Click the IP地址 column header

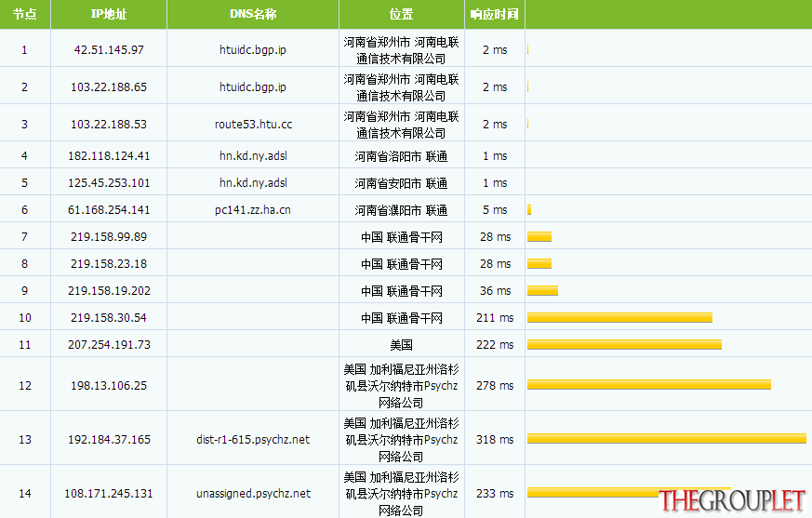tap(109, 14)
